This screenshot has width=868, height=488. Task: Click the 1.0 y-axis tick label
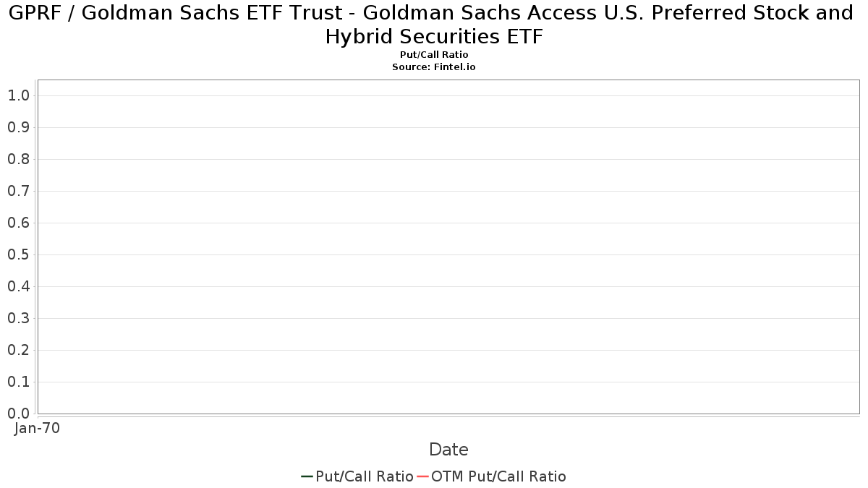(x=18, y=95)
